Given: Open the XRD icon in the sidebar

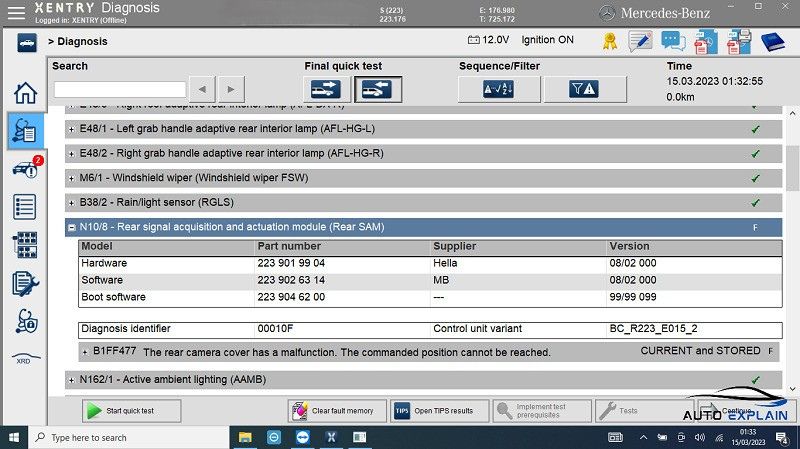Looking at the screenshot, I should tap(25, 358).
